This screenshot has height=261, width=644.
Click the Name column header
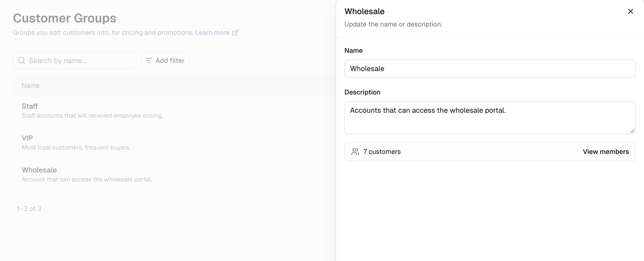[x=31, y=85]
